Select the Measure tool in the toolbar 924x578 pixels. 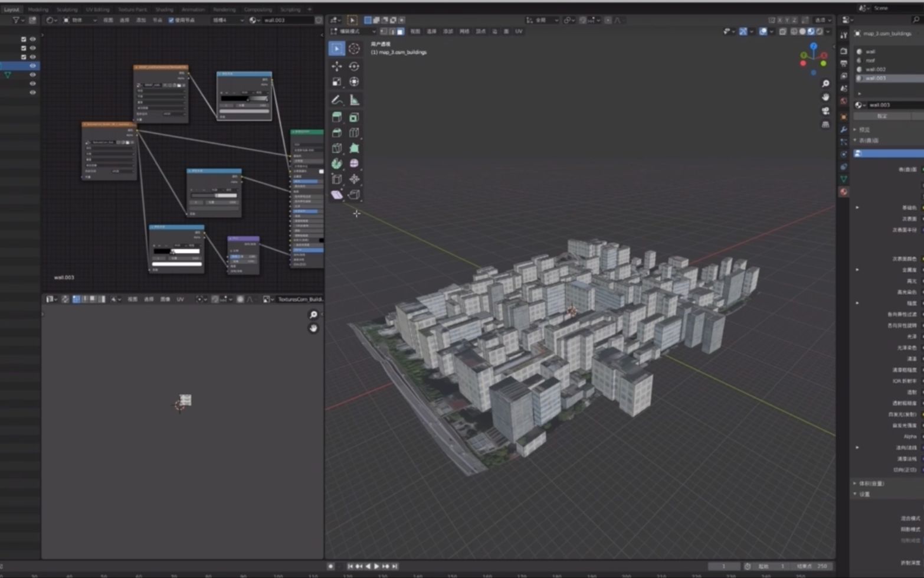pos(354,100)
